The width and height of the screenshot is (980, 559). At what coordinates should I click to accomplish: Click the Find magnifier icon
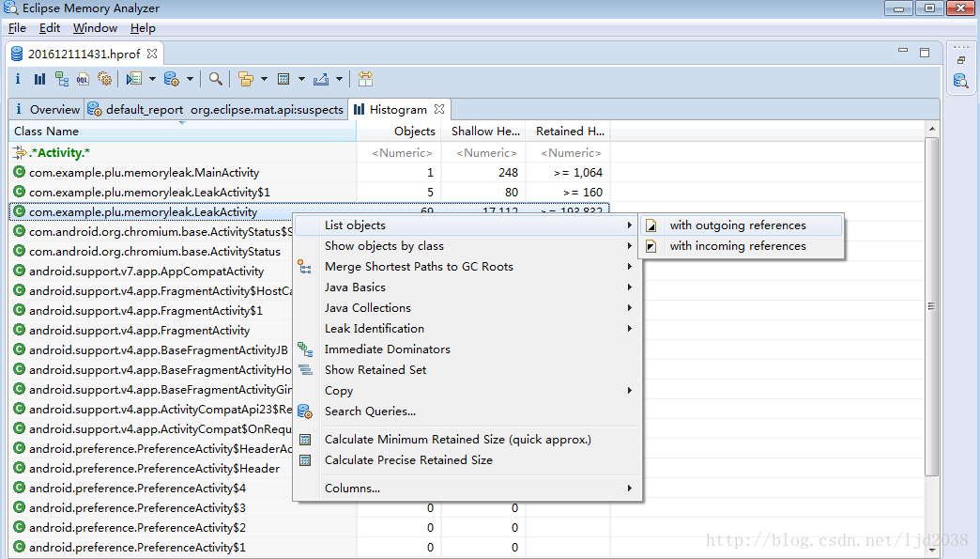pos(216,79)
